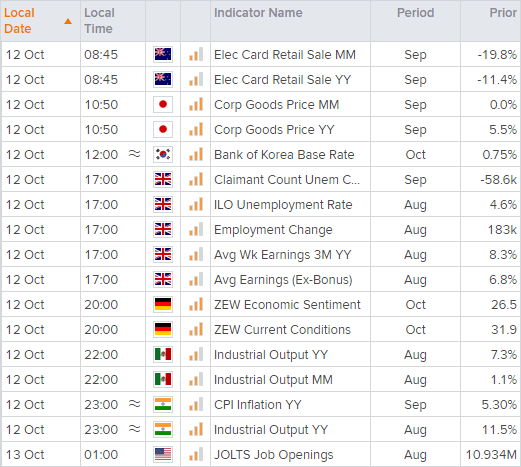Open the Avg Wk Earnings 3M YY indicator
521x467 pixels.
point(283,255)
